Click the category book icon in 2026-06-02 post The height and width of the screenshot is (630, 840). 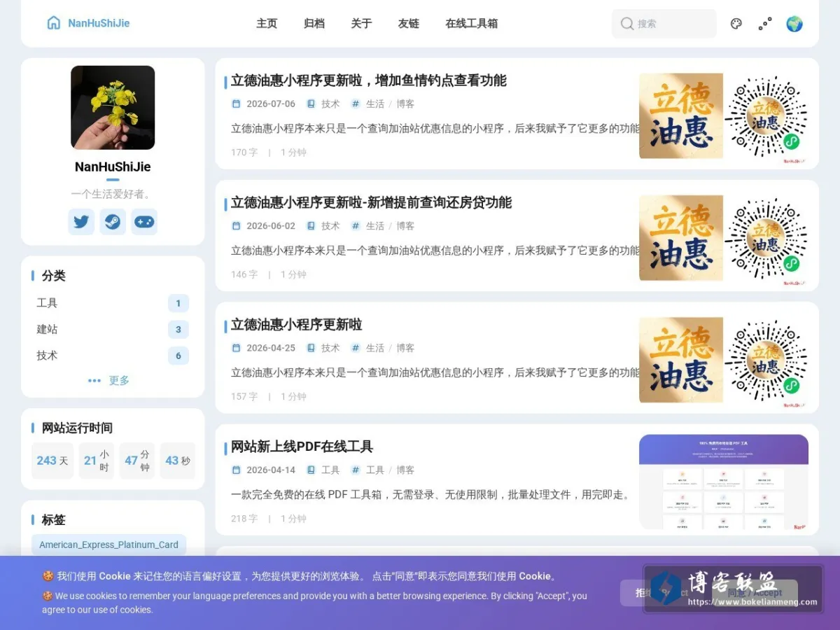click(x=311, y=226)
